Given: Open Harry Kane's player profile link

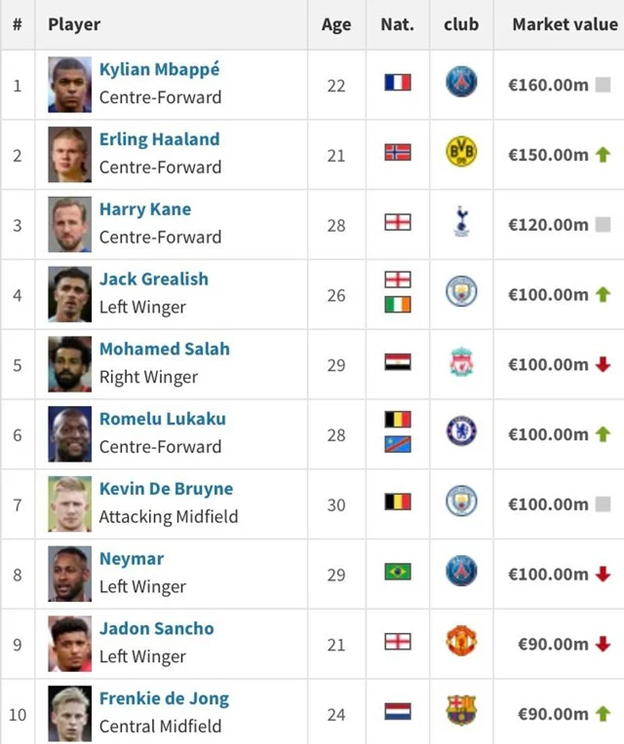Looking at the screenshot, I should tap(145, 209).
